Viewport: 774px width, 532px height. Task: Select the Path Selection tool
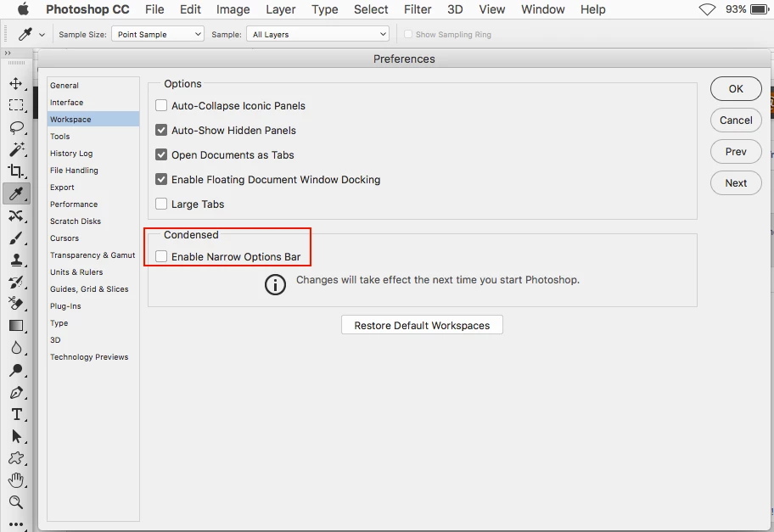pyautogui.click(x=16, y=436)
